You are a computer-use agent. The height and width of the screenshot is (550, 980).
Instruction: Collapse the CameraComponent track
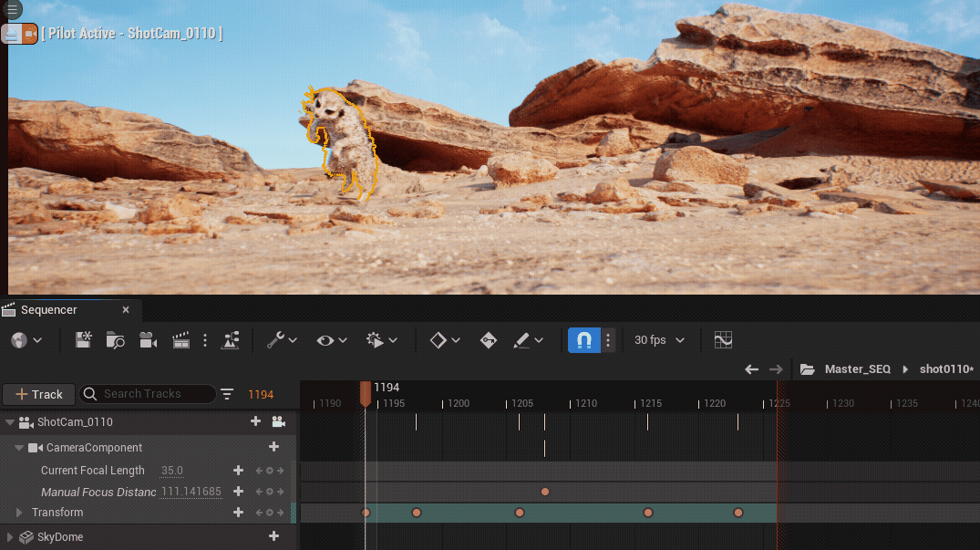tap(19, 448)
